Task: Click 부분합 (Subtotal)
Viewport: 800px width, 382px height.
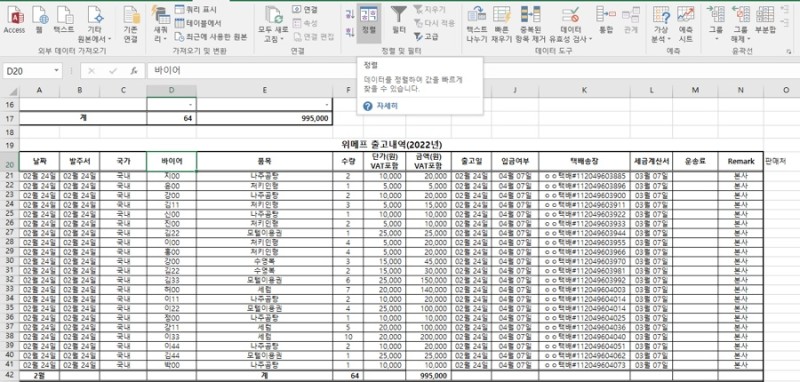Action: [x=765, y=20]
